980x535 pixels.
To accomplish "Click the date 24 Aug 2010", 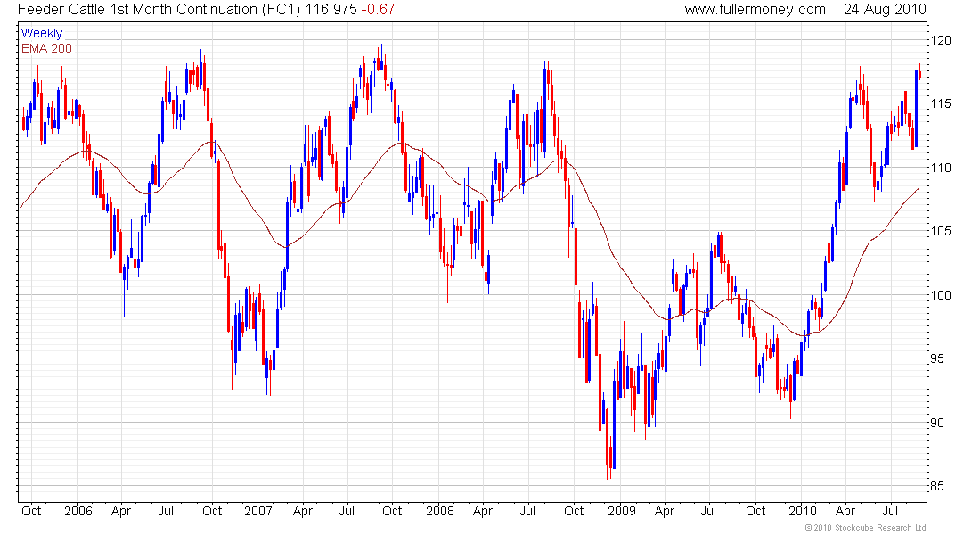I will point(885,10).
